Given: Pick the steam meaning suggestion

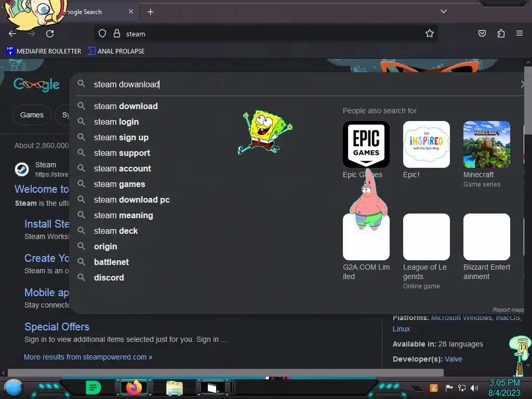Looking at the screenshot, I should point(124,216).
